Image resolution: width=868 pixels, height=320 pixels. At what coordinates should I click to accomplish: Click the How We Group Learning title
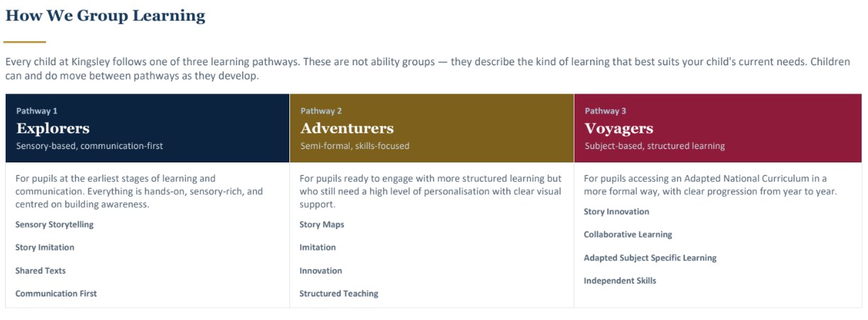[105, 16]
